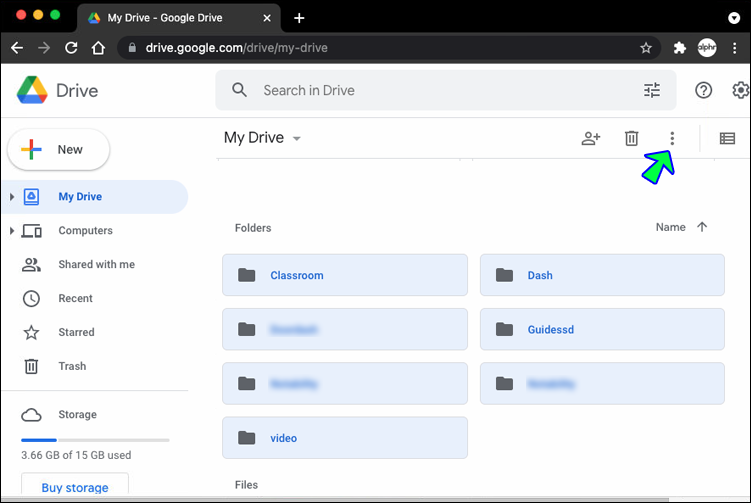Click the Support help question mark icon
This screenshot has height=503, width=751.
pos(704,90)
